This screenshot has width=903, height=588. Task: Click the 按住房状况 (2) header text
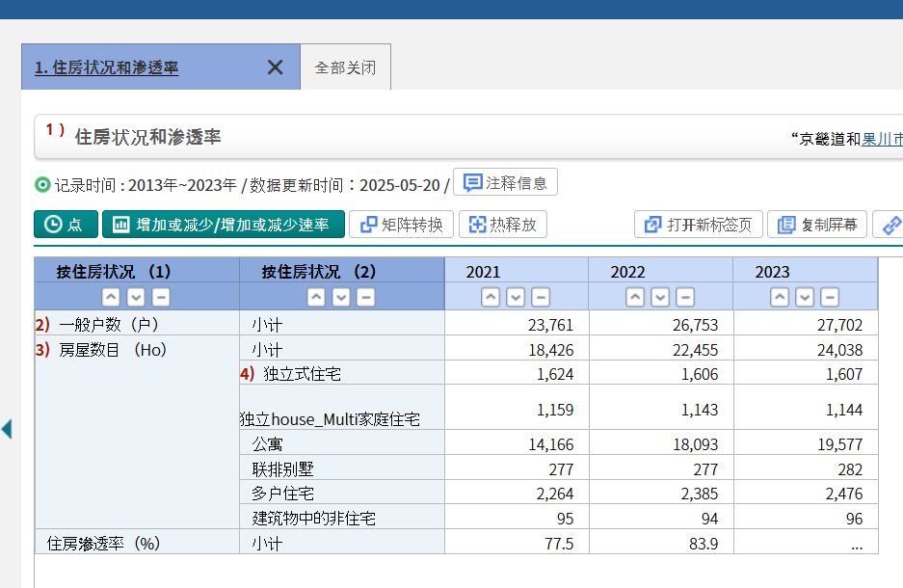(x=318, y=271)
